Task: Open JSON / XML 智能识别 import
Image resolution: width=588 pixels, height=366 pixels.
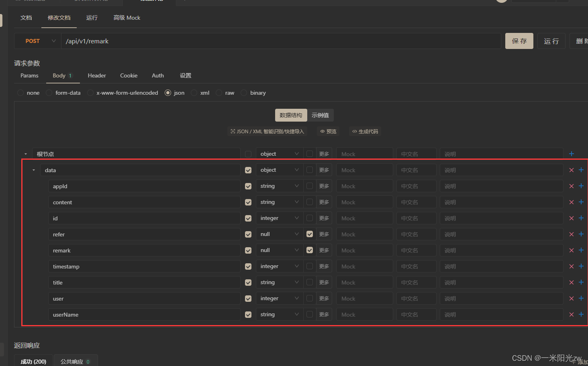Action: 267,132
